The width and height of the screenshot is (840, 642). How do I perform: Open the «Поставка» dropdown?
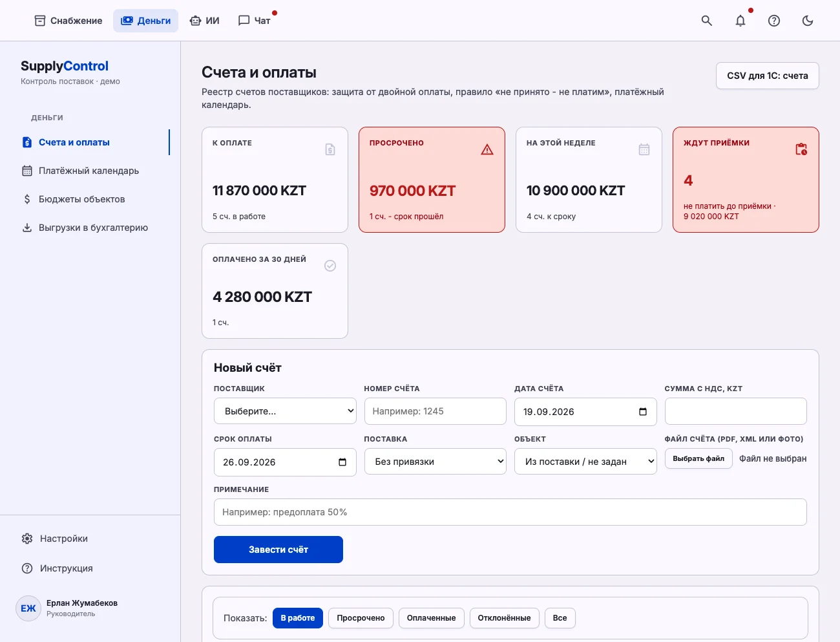tap(436, 462)
